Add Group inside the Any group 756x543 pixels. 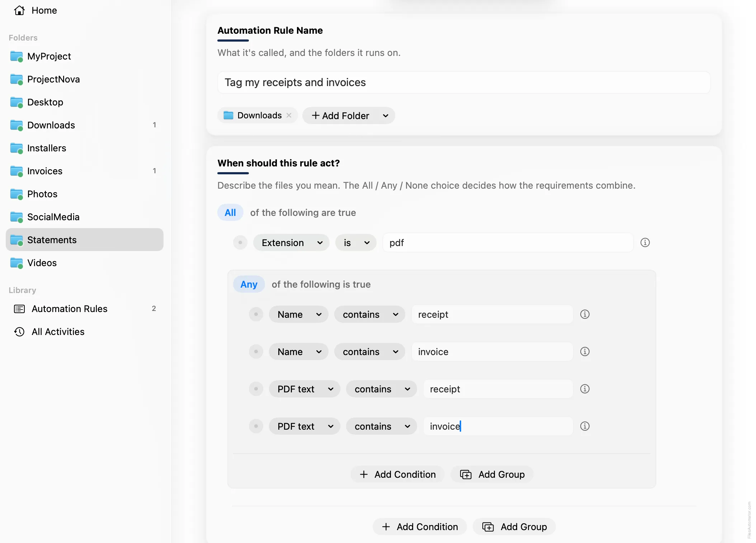492,474
